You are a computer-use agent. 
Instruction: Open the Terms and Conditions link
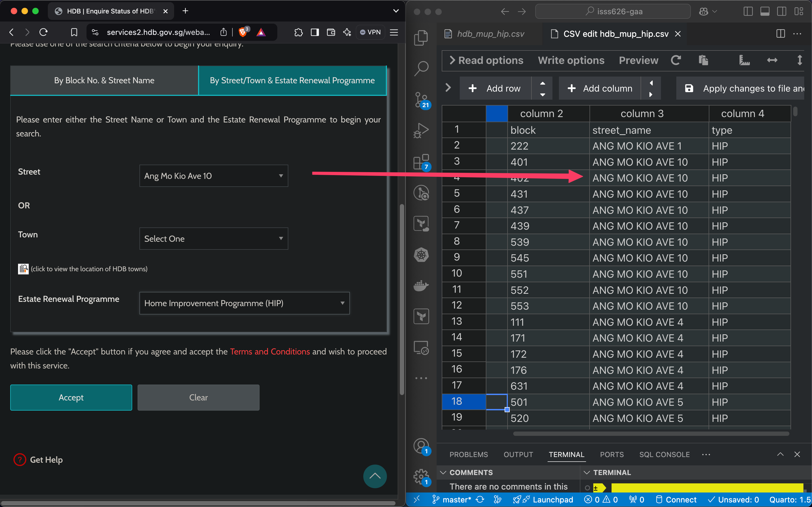pyautogui.click(x=270, y=352)
